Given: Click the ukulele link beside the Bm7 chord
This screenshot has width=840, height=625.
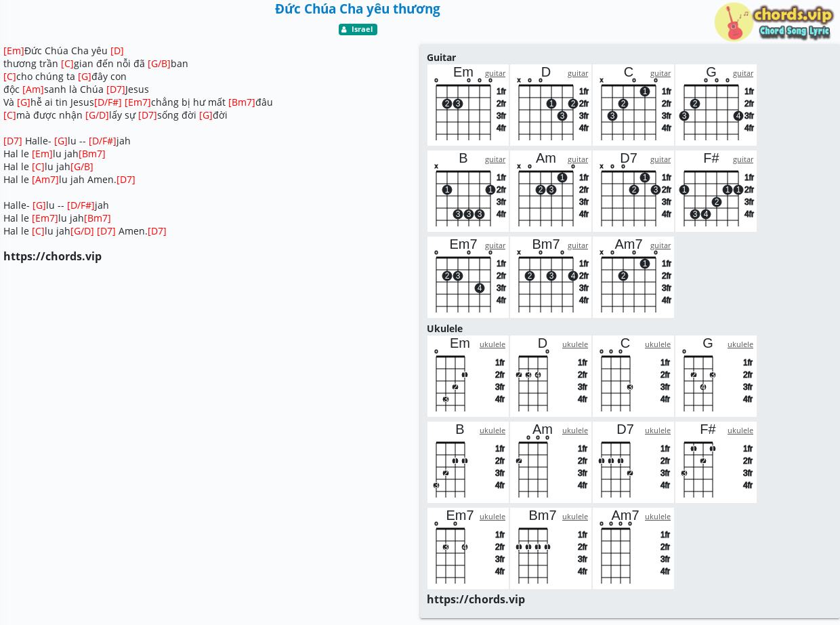Looking at the screenshot, I should coord(575,517).
